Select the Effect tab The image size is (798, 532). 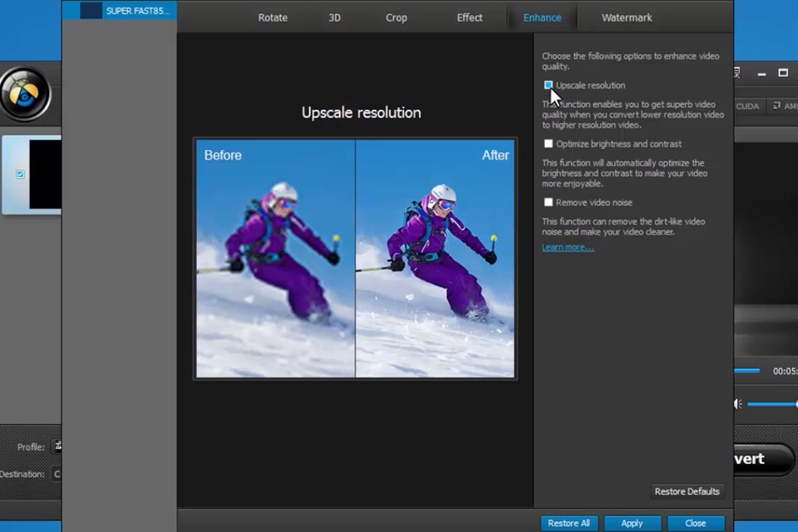[x=470, y=17]
